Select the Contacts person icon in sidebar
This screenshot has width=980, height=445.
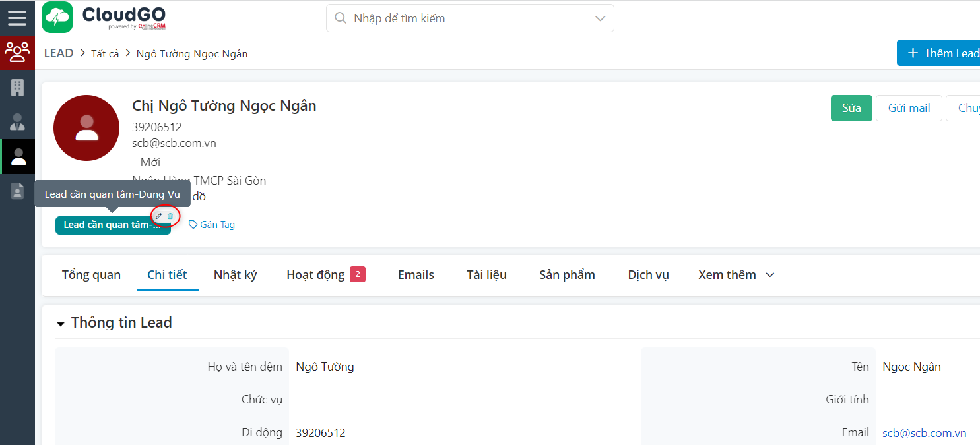pos(17,122)
